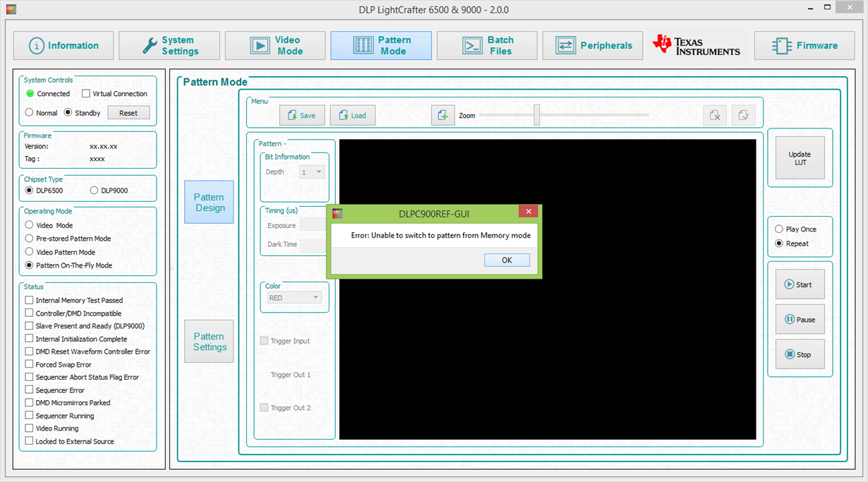868x482 pixels.
Task: Toggle the Video Running checkbox
Action: 30,428
